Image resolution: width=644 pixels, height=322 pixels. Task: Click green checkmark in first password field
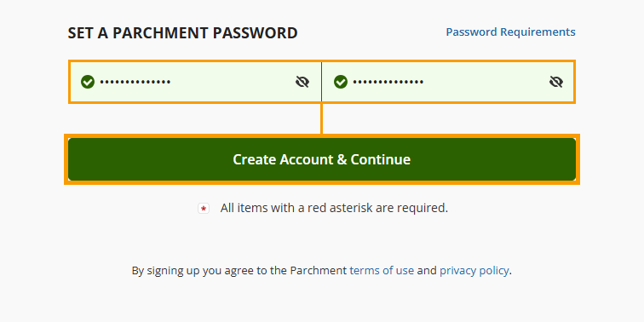(88, 82)
